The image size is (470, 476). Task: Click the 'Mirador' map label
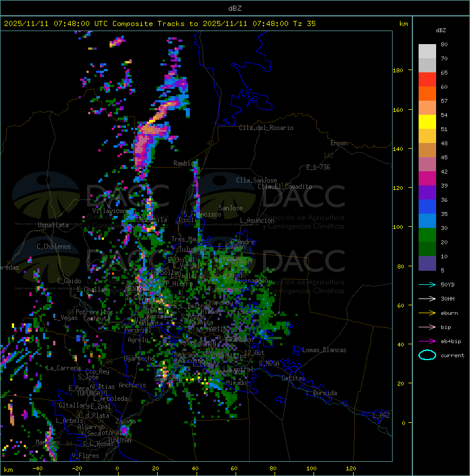click(x=238, y=383)
